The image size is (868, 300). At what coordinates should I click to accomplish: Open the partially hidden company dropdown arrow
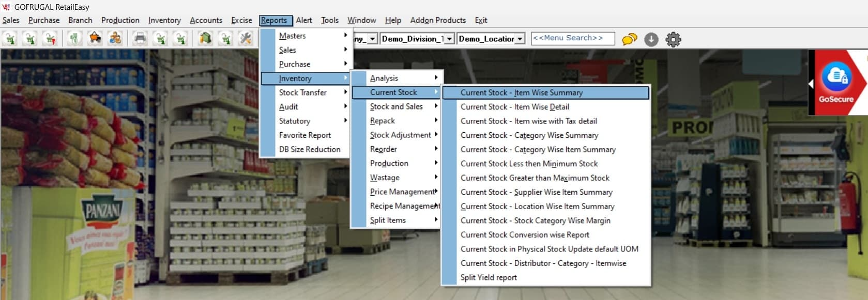coord(372,39)
